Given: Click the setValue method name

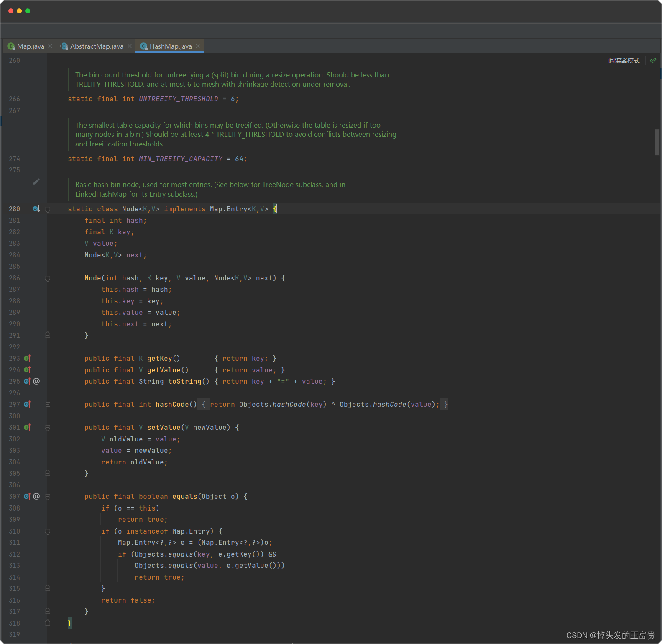Looking at the screenshot, I should pyautogui.click(x=164, y=428).
